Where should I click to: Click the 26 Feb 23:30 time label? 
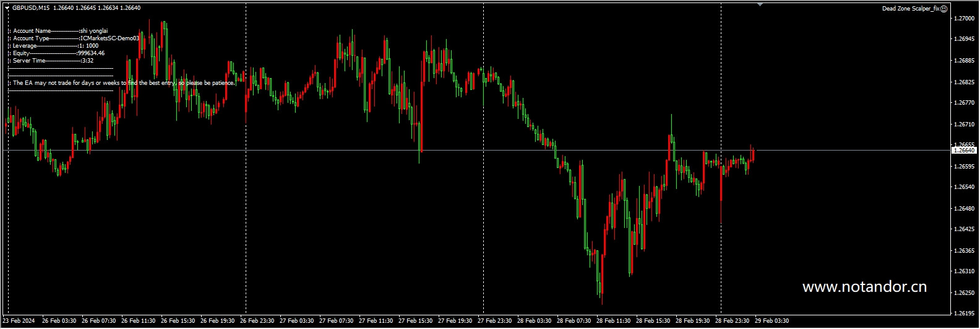257,321
